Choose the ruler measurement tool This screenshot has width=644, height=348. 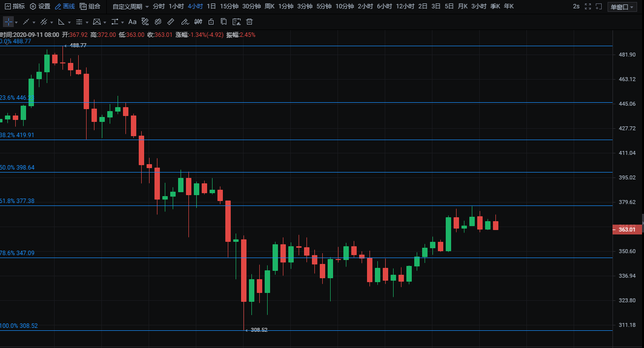tap(171, 22)
